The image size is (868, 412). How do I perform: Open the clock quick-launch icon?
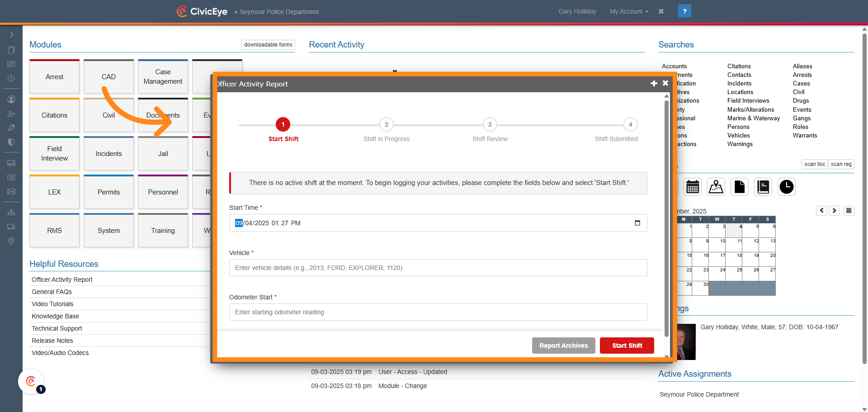pos(787,187)
